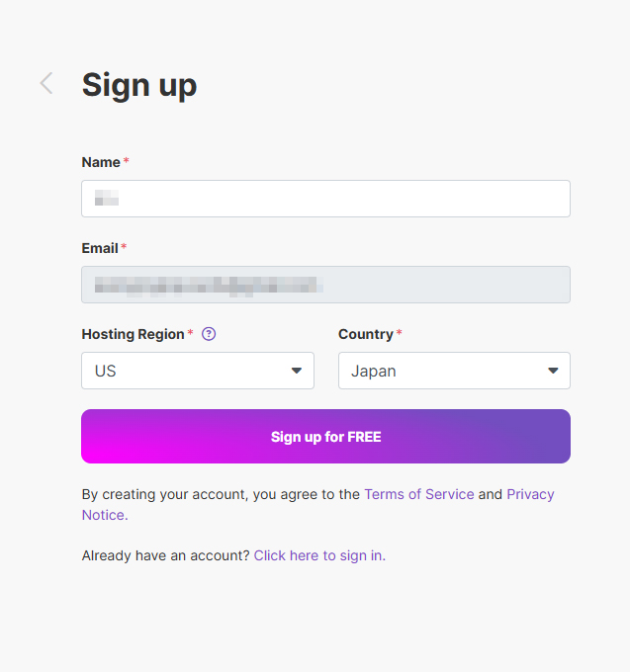
Task: Focus the Name input field
Action: (x=325, y=199)
